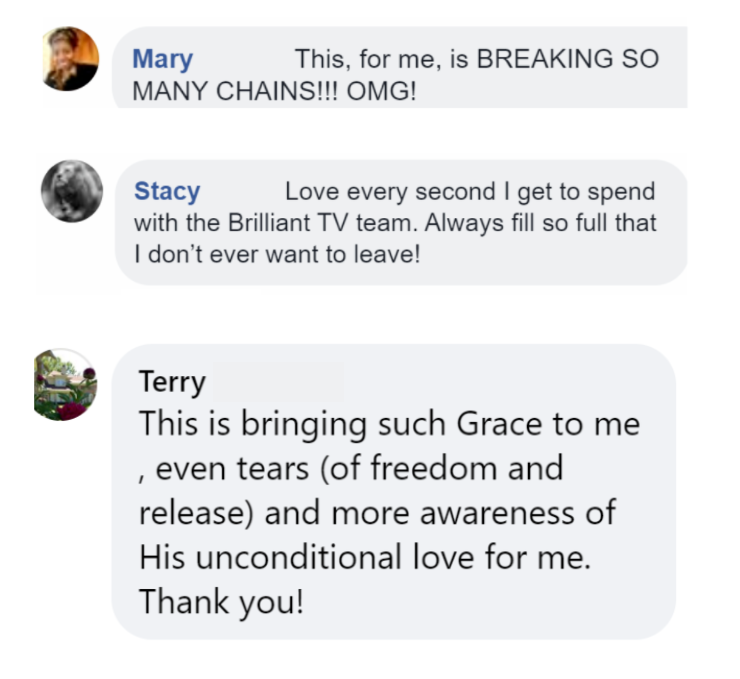
Task: Click the name Stacy in blue
Action: pos(167,192)
